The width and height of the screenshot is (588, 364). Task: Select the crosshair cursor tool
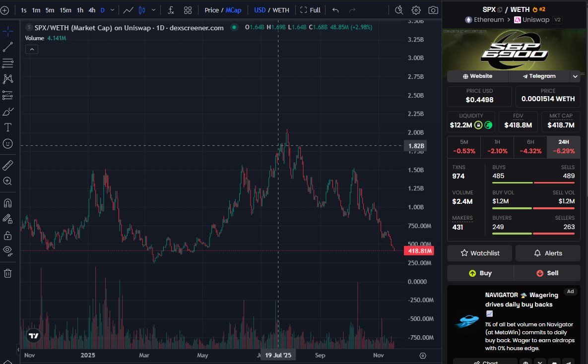click(x=7, y=31)
